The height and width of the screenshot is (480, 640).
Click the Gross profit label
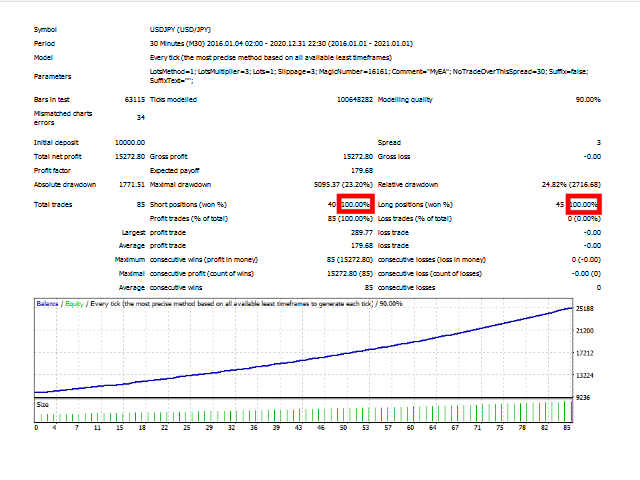pos(169,156)
